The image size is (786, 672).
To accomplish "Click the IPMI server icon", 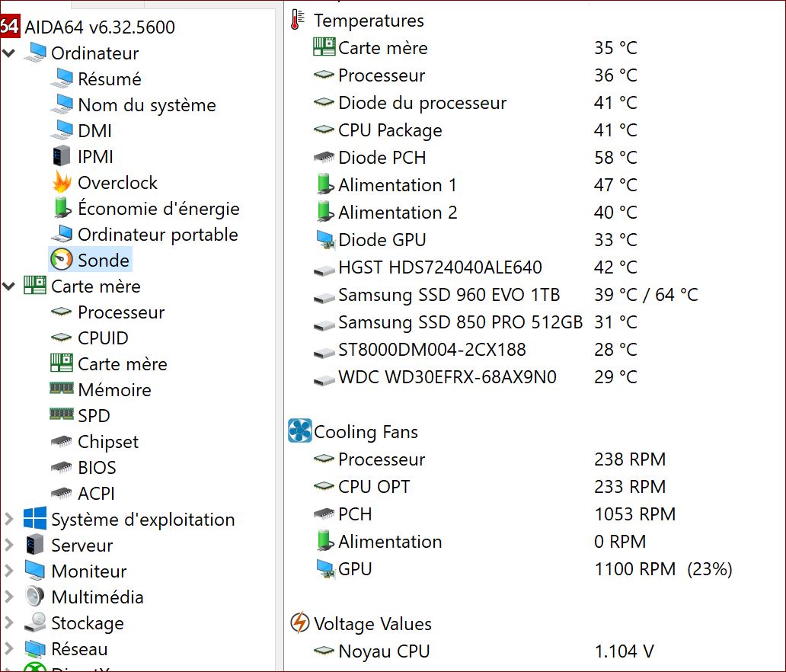I will coord(61,156).
